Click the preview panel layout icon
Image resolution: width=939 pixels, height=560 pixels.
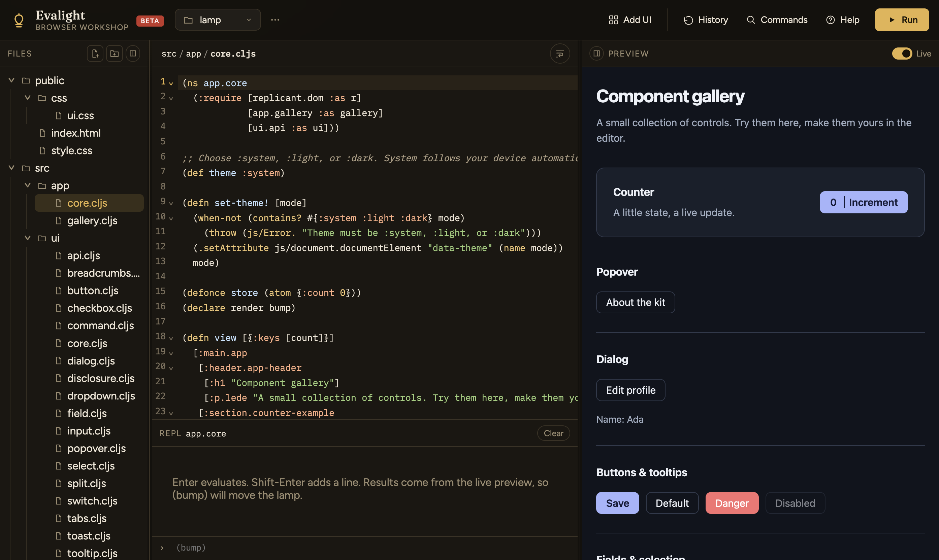click(x=596, y=54)
